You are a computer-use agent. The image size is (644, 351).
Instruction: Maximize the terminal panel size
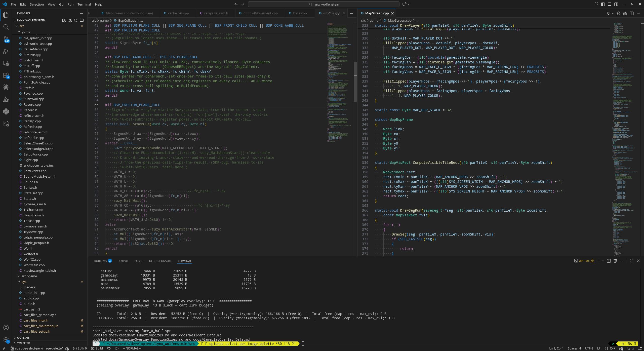click(x=632, y=261)
